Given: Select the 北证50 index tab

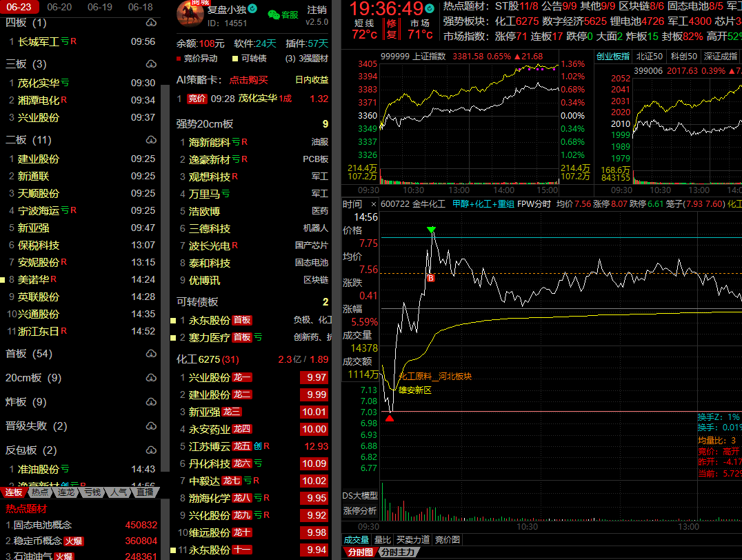Looking at the screenshot, I should pos(650,57).
